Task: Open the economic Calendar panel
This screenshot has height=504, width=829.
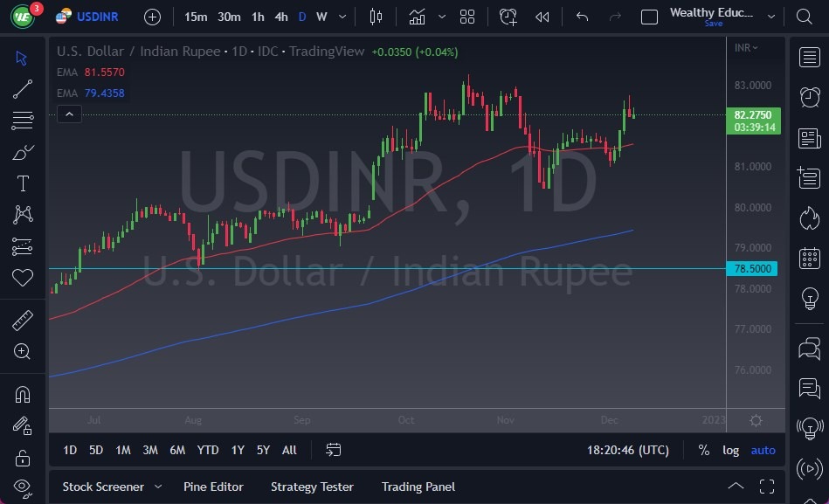Action: pyautogui.click(x=810, y=257)
